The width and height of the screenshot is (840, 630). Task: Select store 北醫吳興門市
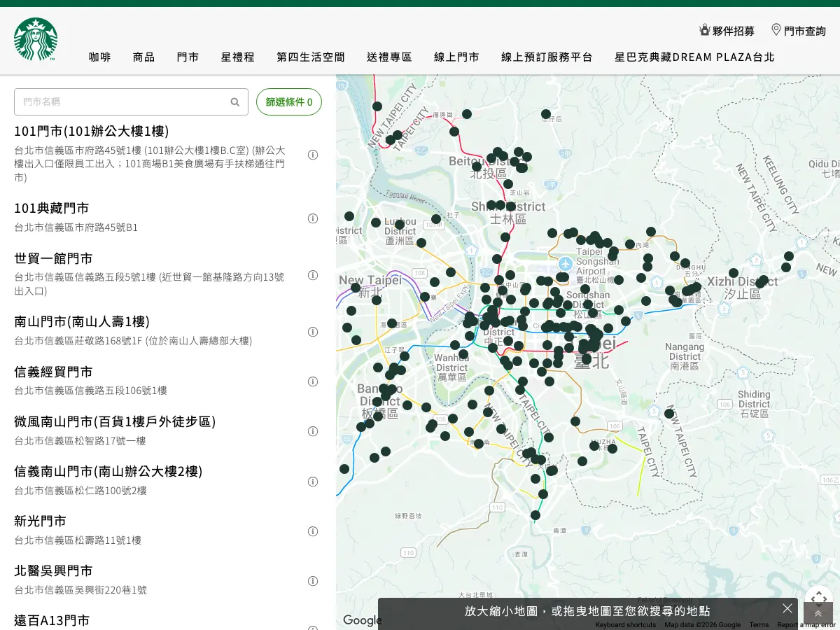point(53,570)
